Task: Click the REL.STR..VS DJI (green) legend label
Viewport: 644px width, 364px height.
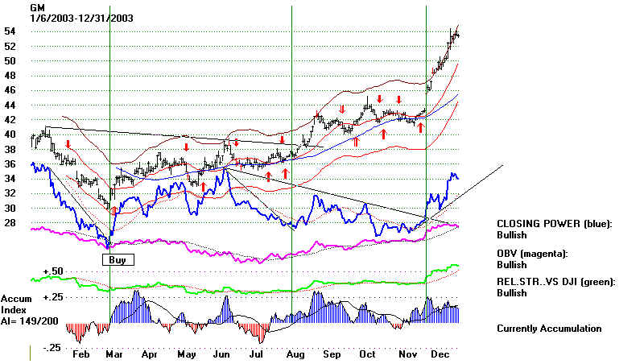Action: point(556,282)
